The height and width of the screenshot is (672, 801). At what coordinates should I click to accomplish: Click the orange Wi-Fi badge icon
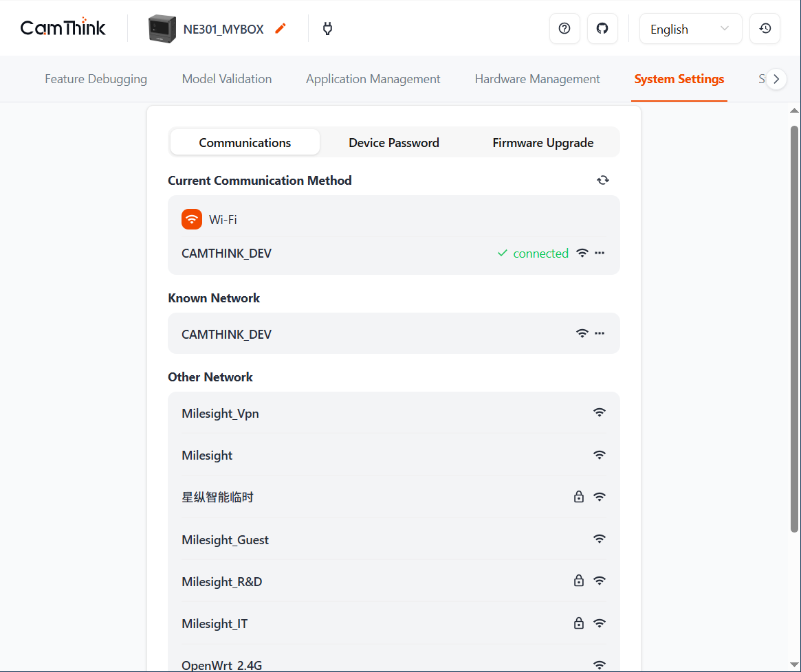point(192,219)
